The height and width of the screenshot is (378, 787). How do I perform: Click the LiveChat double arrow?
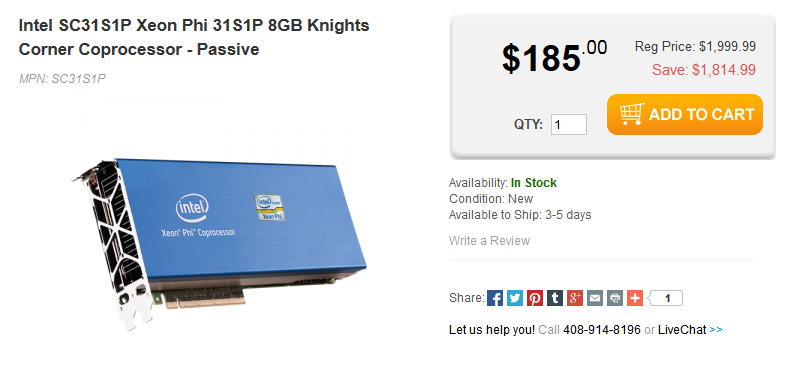(716, 330)
